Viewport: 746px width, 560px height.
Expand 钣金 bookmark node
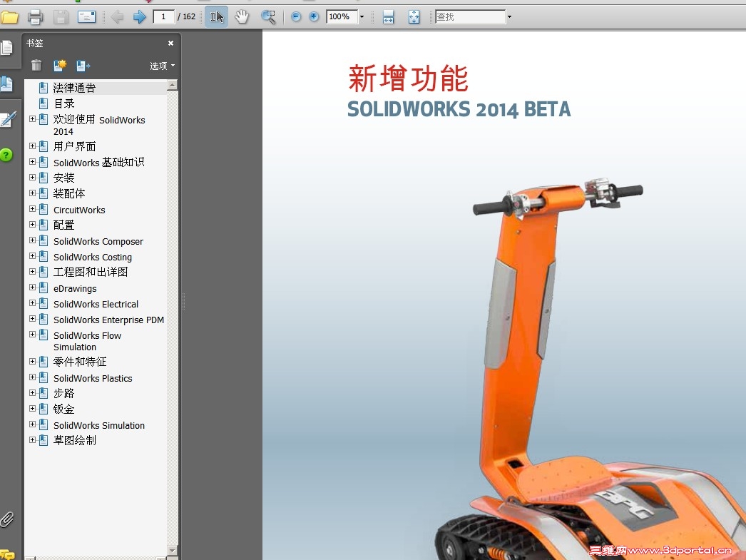(32, 409)
